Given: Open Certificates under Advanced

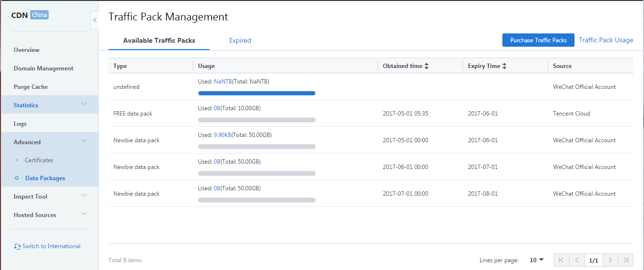Looking at the screenshot, I should pyautogui.click(x=39, y=160).
